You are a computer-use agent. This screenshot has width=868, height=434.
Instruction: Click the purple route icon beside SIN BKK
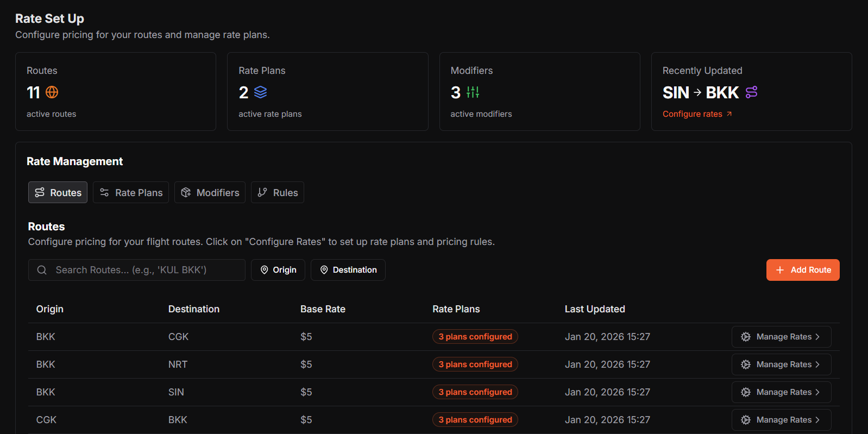coord(751,92)
